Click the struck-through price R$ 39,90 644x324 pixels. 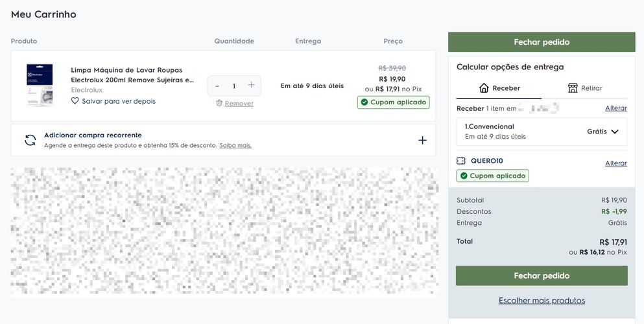pyautogui.click(x=392, y=68)
